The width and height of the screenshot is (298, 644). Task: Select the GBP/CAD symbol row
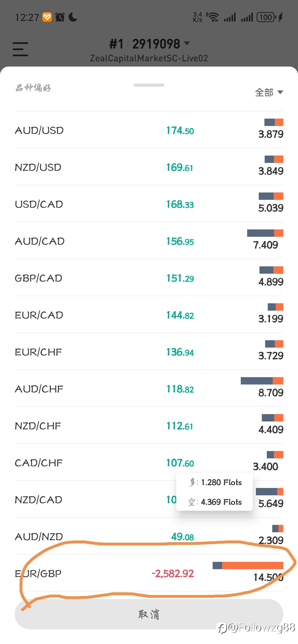point(149,278)
